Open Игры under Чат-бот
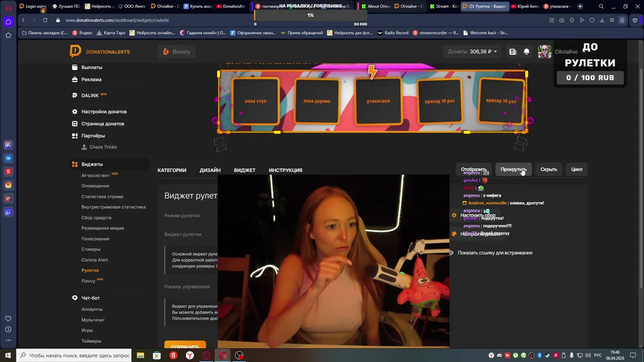This screenshot has height=362, width=644. 87,330
